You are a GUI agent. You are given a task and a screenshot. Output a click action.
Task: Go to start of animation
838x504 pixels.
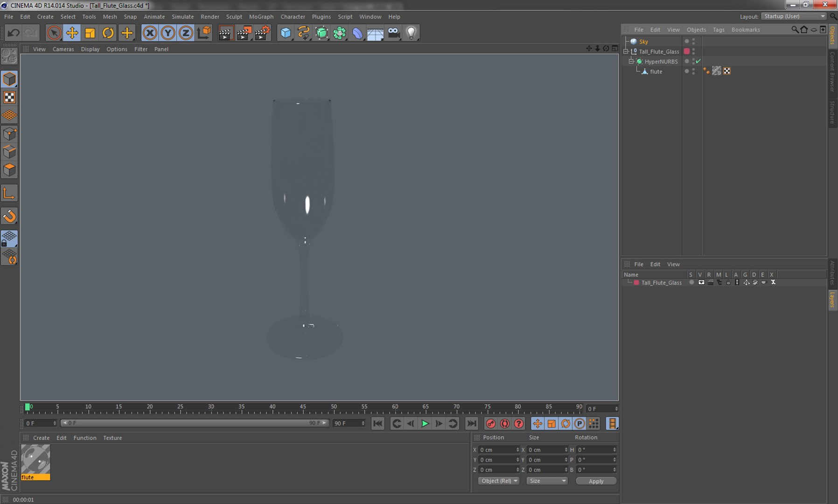[x=378, y=423]
